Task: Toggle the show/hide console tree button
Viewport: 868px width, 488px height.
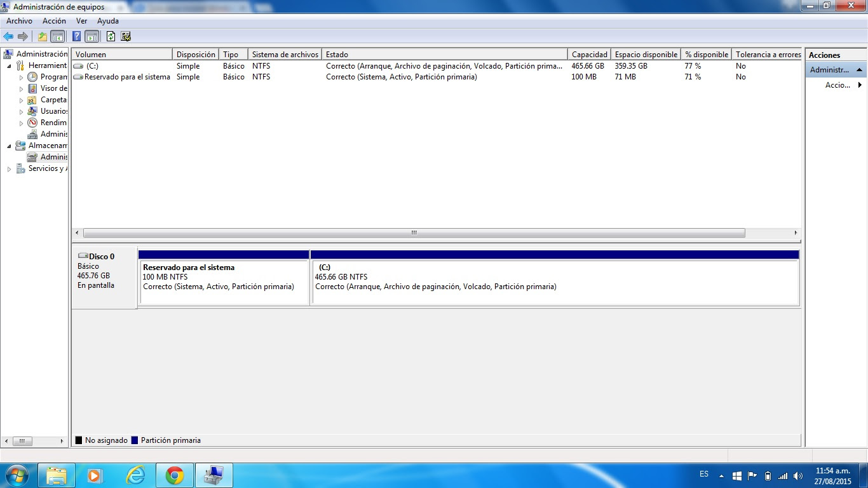Action: 57,36
